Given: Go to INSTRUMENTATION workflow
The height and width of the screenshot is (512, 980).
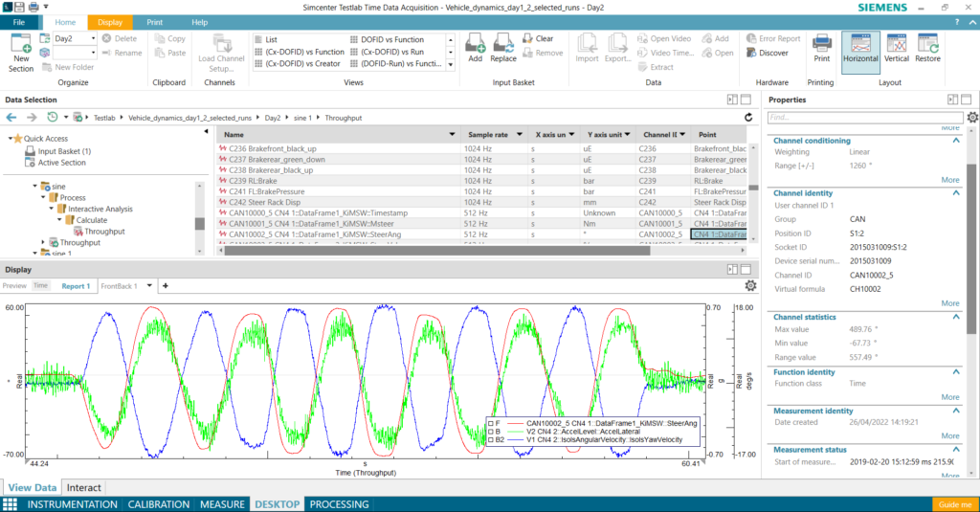Looking at the screenshot, I should [x=72, y=504].
